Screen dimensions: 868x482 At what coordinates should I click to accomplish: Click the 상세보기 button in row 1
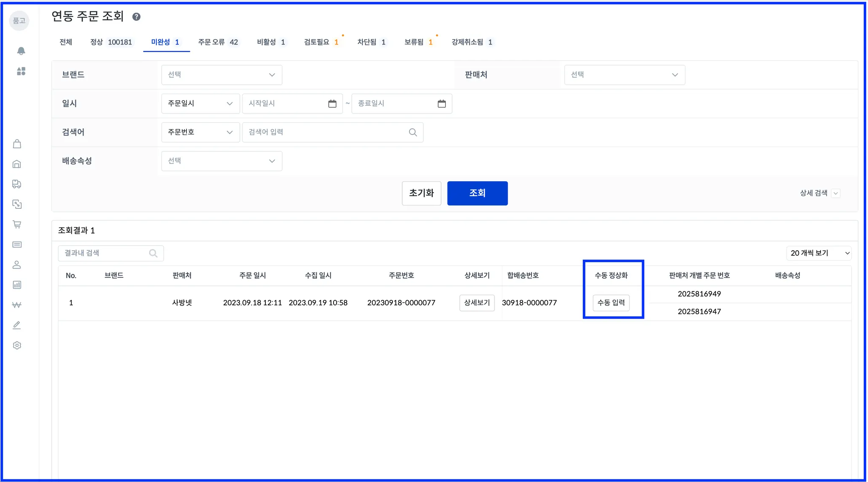477,303
